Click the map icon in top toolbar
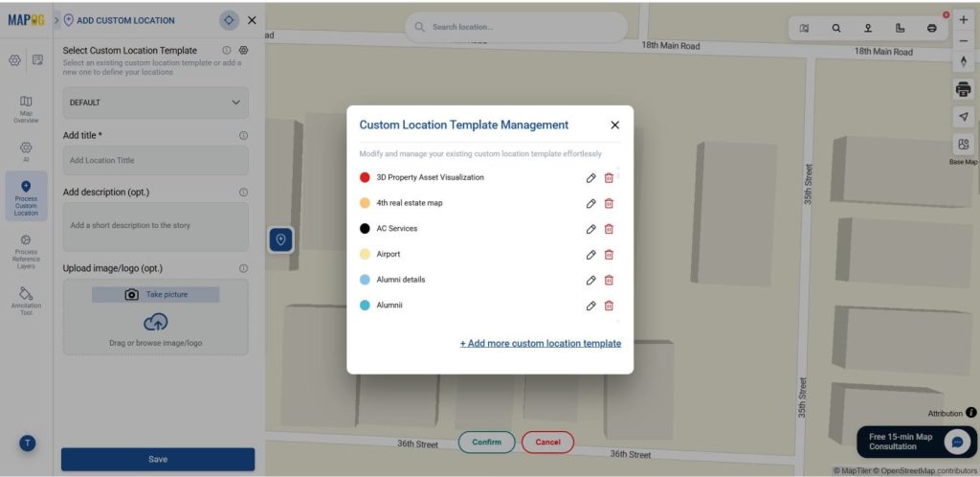Viewport: 980px width, 477px height. tap(804, 28)
